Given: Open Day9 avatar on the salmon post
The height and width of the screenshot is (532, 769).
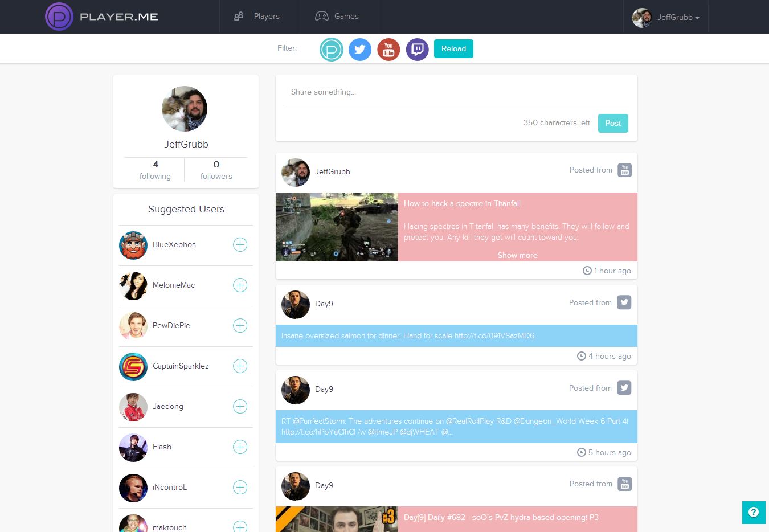Looking at the screenshot, I should 296,305.
